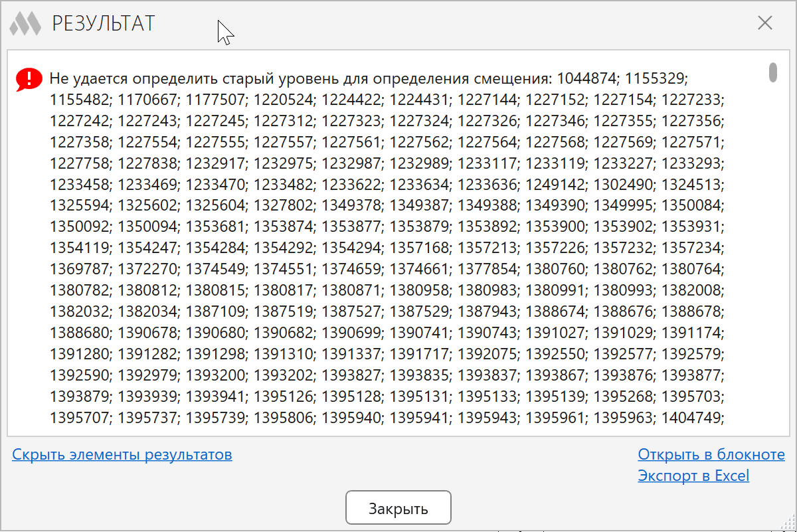Click element ID 1388680
This screenshot has width=797, height=532.
(80, 333)
